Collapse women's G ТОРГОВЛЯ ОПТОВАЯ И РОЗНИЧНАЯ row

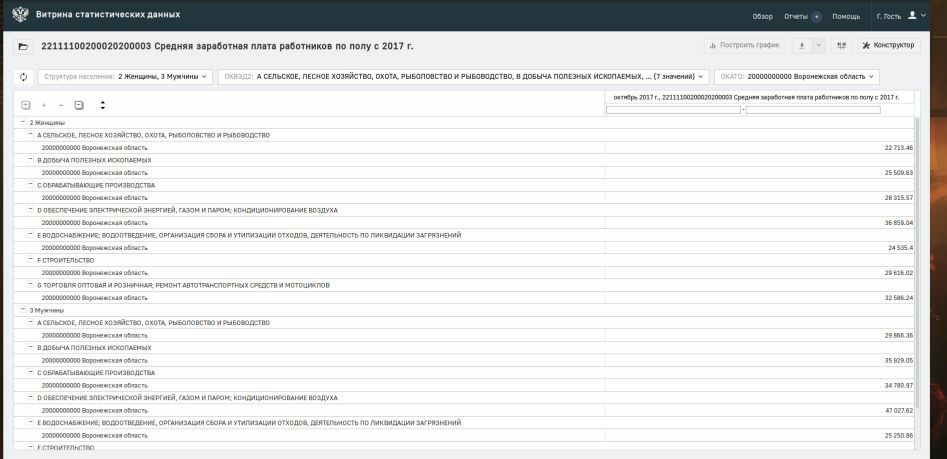point(31,284)
